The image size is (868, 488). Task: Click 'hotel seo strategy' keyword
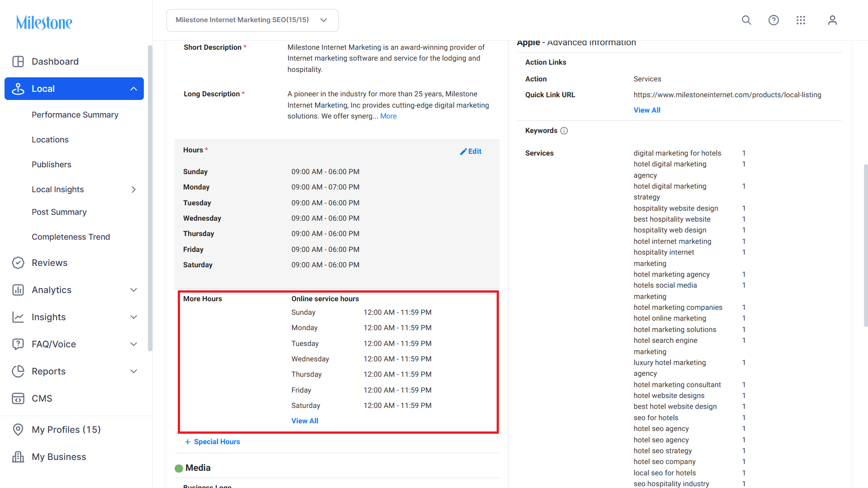[x=663, y=451]
